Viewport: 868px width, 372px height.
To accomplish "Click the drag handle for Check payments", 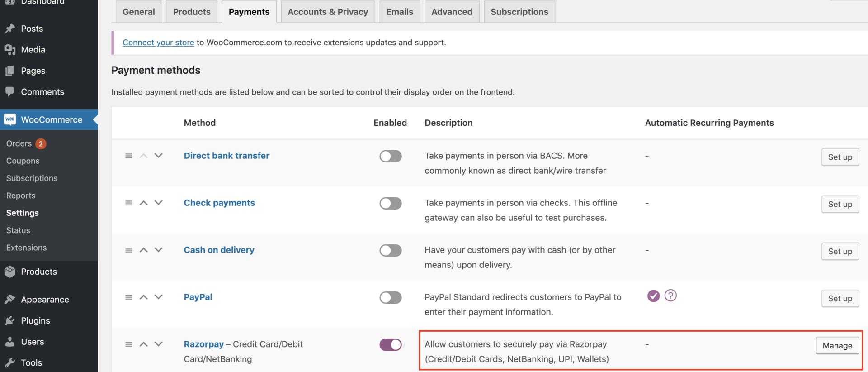I will pyautogui.click(x=129, y=203).
